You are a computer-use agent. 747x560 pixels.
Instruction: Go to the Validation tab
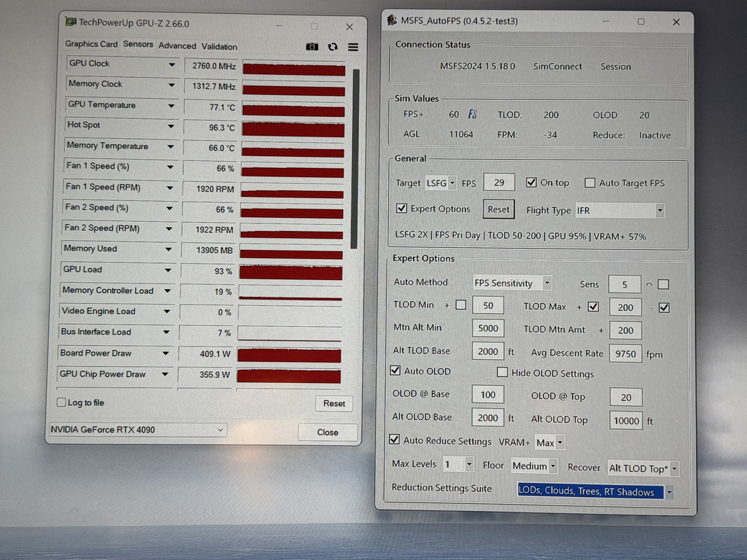pyautogui.click(x=219, y=47)
